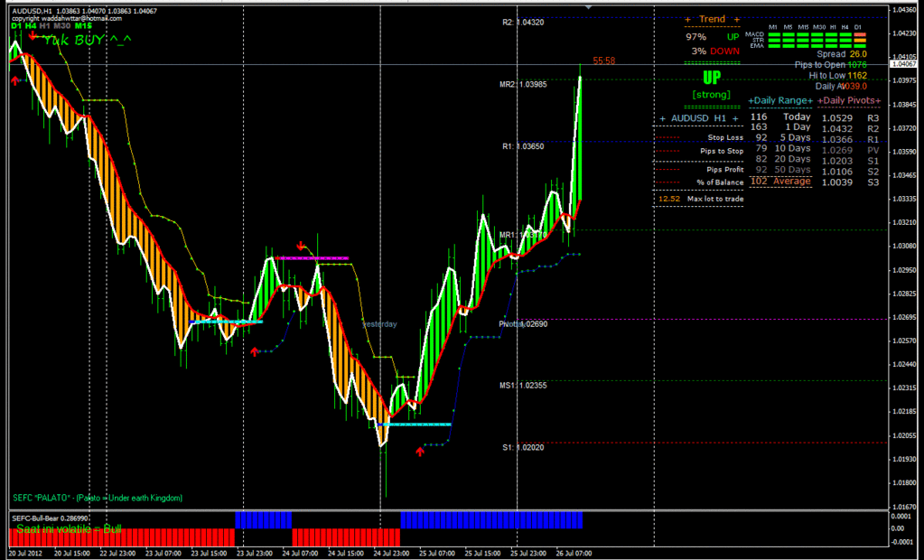Click the D1 timeframe indicator label
Screen dimensions: 924x560
15,26
